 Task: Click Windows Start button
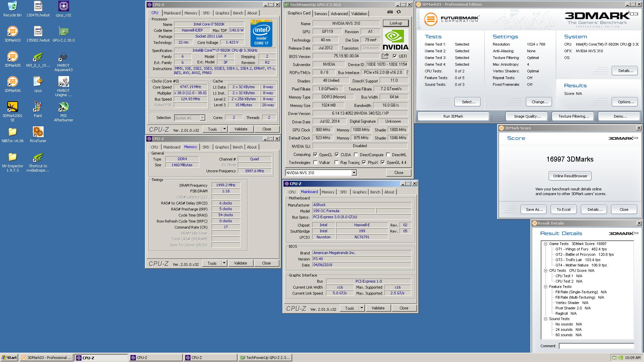click(x=9, y=358)
